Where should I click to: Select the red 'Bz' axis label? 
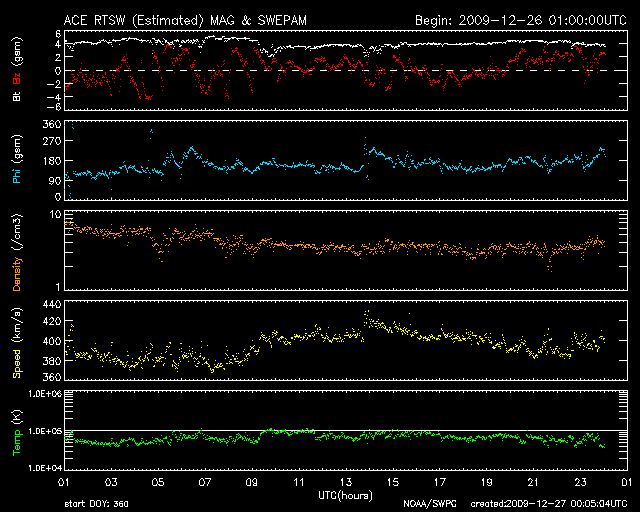17,76
